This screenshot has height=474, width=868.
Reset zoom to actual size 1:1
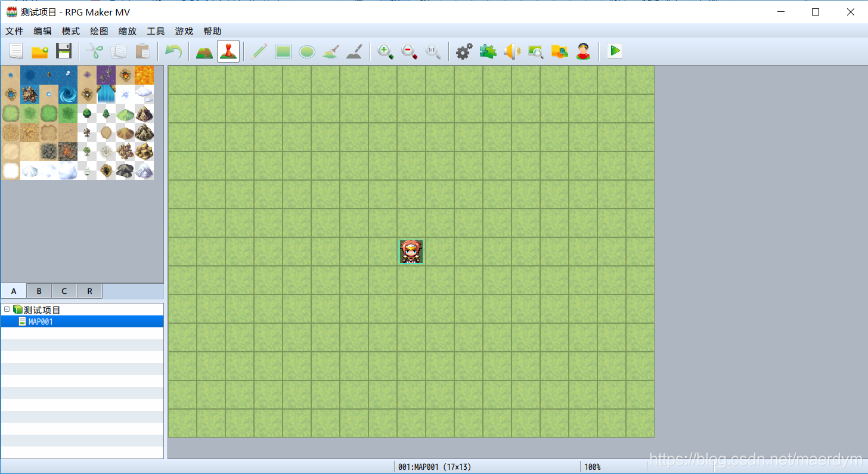tap(433, 51)
